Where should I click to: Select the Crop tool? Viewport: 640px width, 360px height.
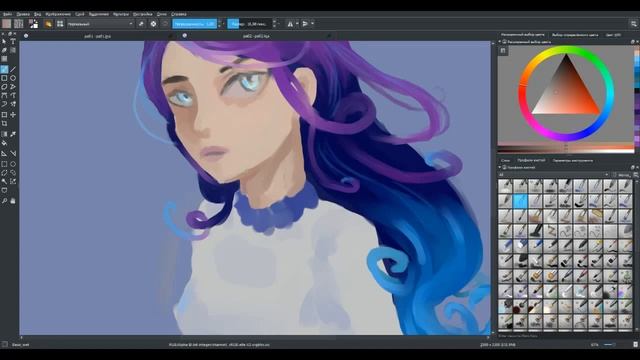pyautogui.click(x=4, y=123)
